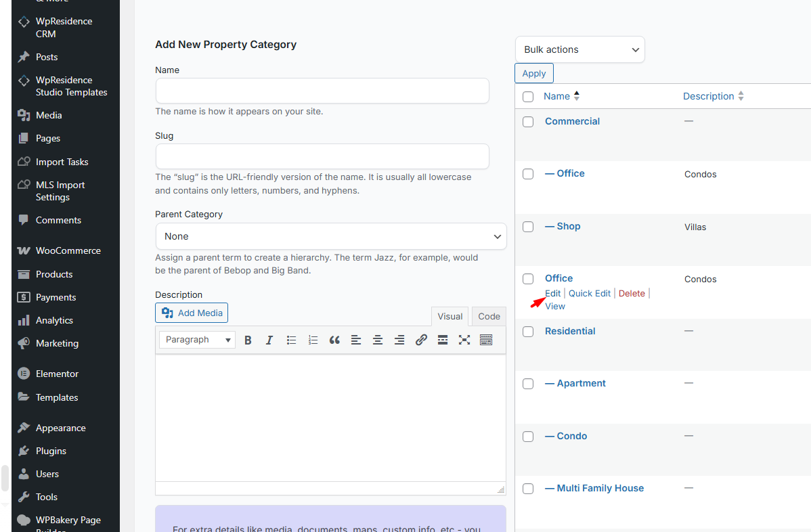Image resolution: width=811 pixels, height=532 pixels.
Task: Insert a numbered list in editor
Action: (x=313, y=340)
